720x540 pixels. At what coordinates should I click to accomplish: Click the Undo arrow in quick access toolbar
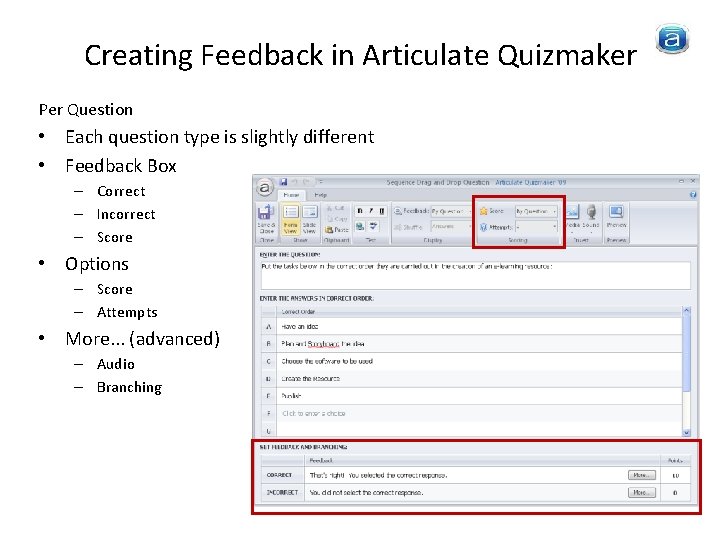click(x=295, y=182)
